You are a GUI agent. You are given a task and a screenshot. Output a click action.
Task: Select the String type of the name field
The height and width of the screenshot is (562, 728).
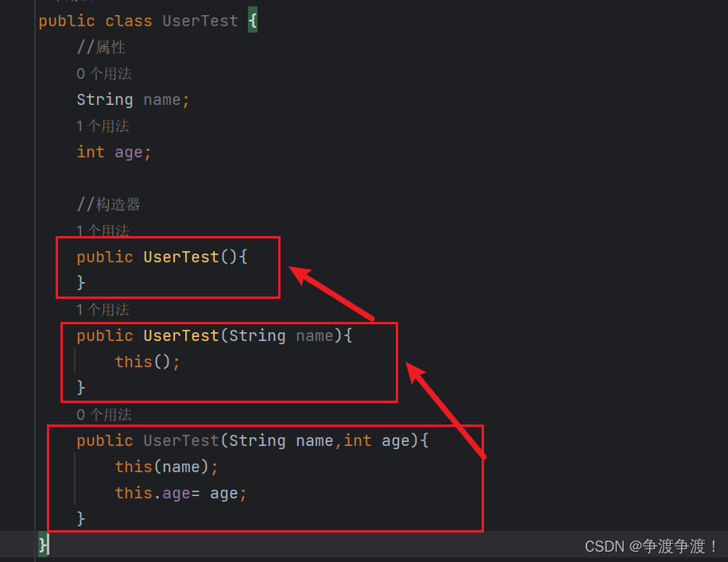click(x=105, y=99)
